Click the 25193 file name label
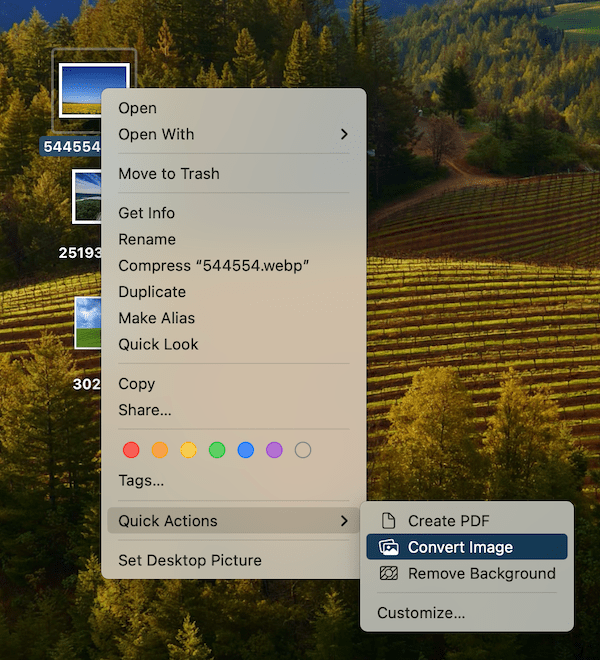The image size is (600, 660). (x=80, y=253)
